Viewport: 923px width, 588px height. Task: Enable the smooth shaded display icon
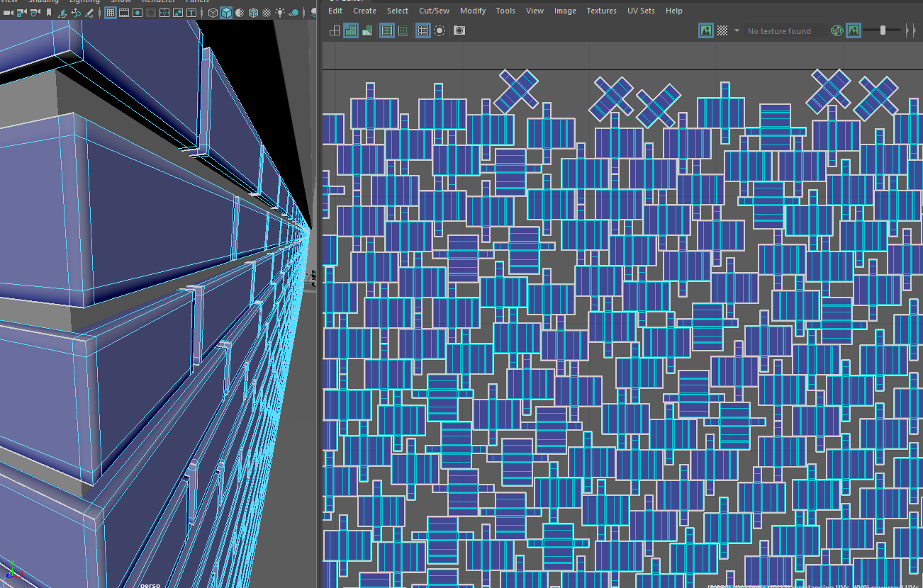tap(225, 12)
